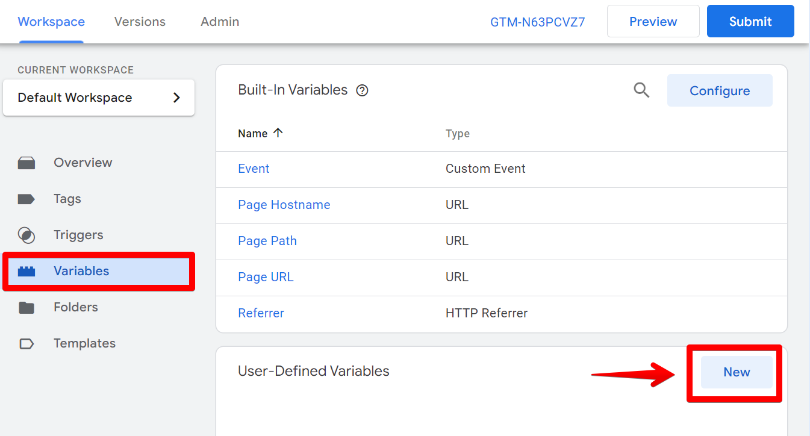Create New user-defined variable
This screenshot has width=810, height=436.
click(736, 372)
